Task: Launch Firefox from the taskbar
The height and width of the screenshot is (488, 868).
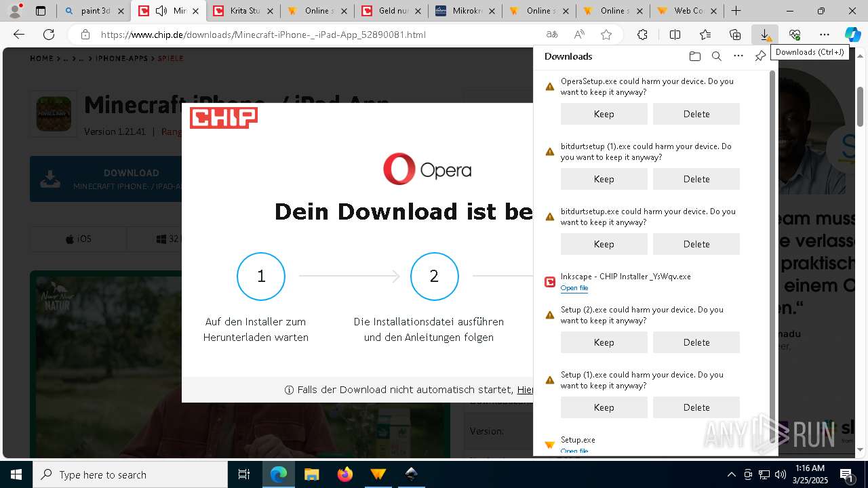Action: tap(345, 474)
